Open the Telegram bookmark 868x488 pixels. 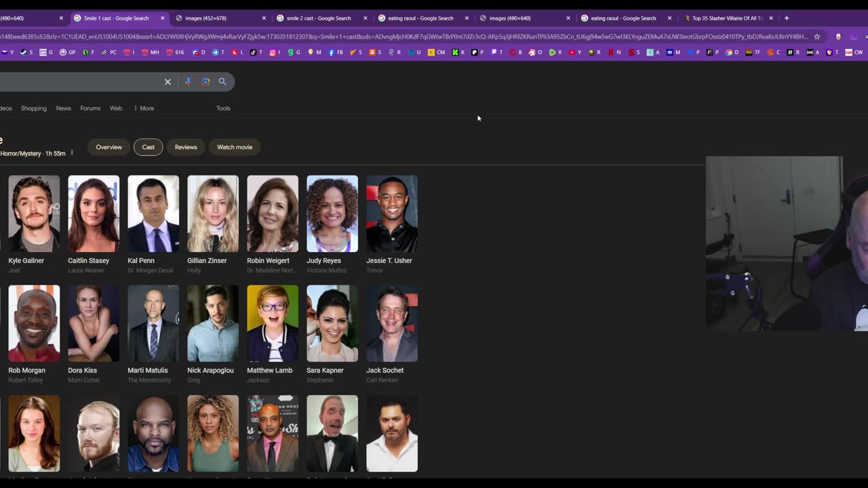[218, 52]
